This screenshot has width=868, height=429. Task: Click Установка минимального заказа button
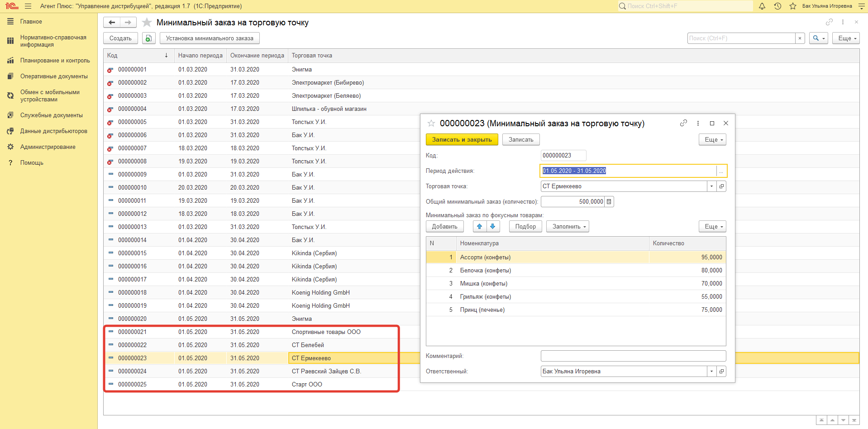tap(210, 38)
